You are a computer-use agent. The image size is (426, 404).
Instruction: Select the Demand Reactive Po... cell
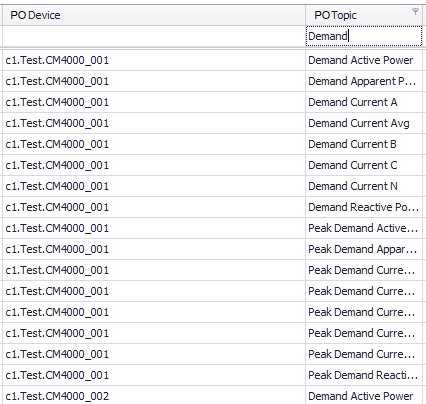coord(364,207)
